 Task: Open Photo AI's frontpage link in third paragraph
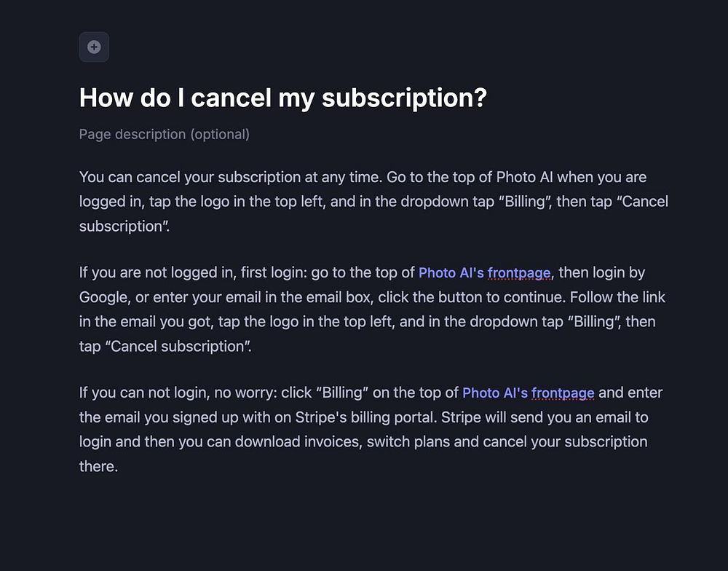pyautogui.click(x=528, y=393)
